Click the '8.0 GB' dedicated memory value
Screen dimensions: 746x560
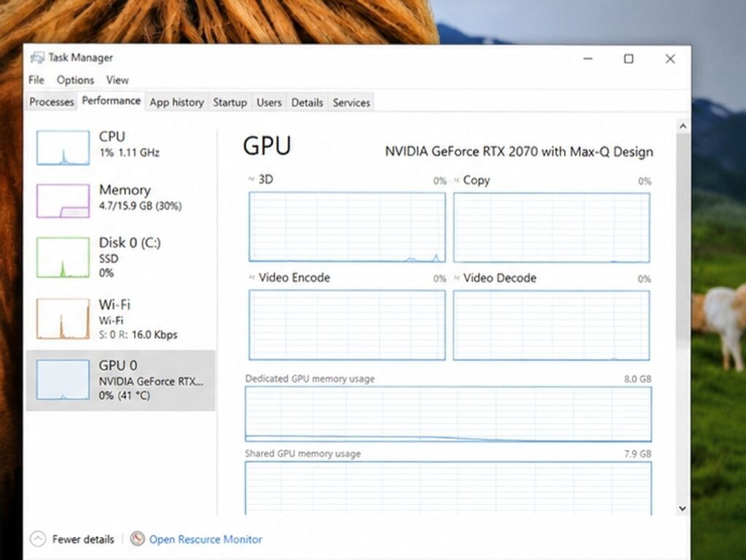coord(637,379)
